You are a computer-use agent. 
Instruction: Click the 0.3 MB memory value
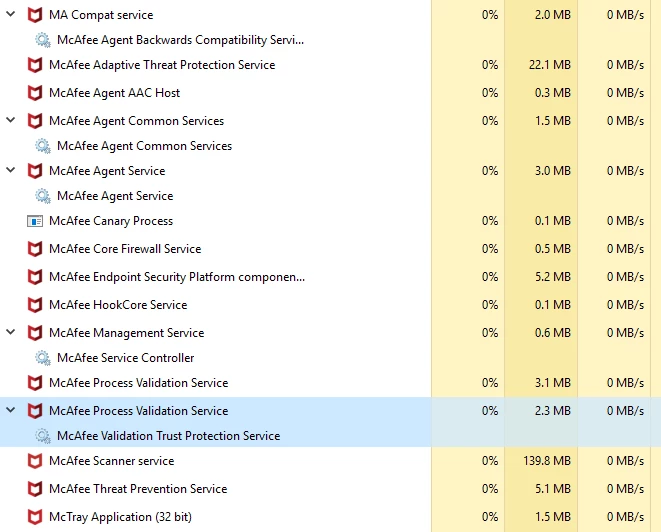coord(553,93)
